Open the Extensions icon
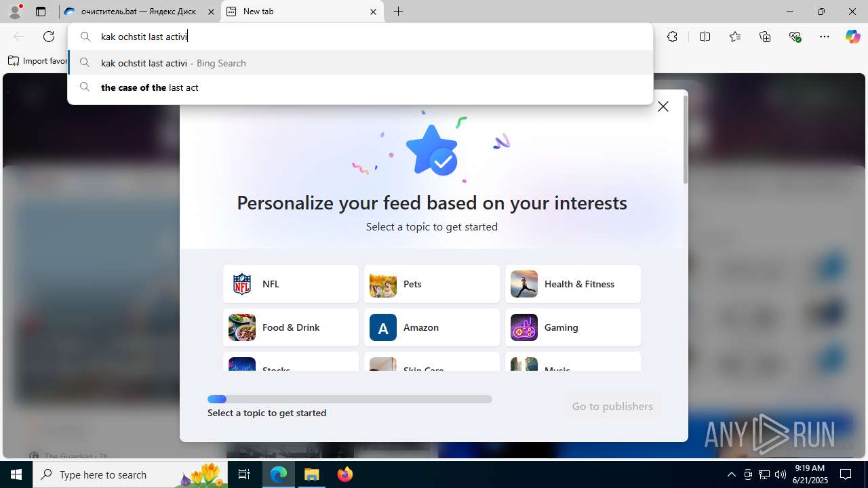This screenshot has width=868, height=488. 672,37
